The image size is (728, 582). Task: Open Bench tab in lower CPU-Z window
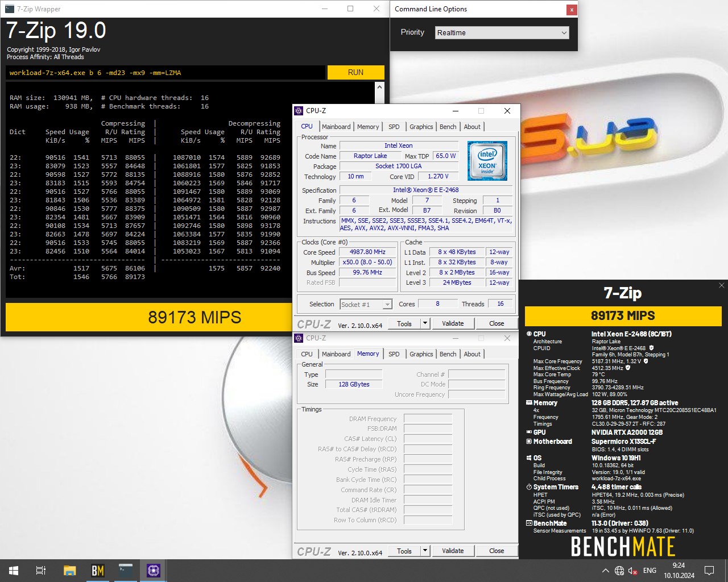click(x=448, y=354)
